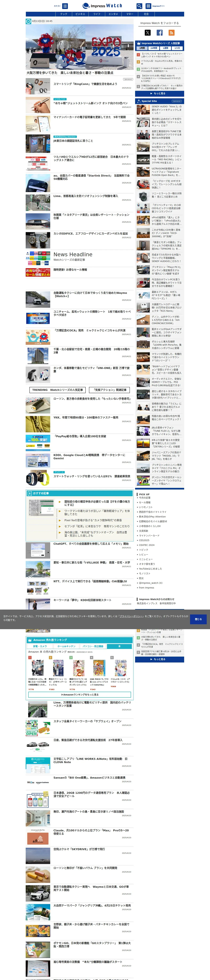The height and width of the screenshot is (980, 210).
Task: Open the マイナンバーカード電子証明書 article
Action: point(90,117)
